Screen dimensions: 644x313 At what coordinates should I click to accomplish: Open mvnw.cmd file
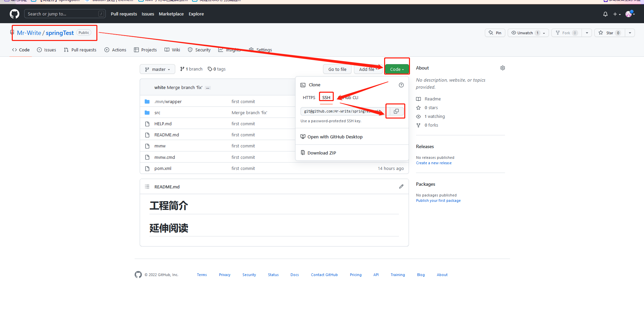coord(165,158)
